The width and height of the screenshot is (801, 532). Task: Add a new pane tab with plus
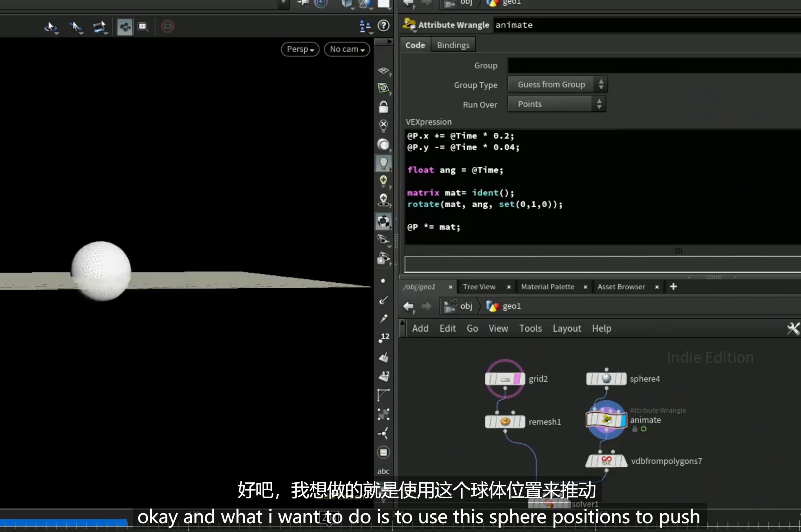pos(673,287)
